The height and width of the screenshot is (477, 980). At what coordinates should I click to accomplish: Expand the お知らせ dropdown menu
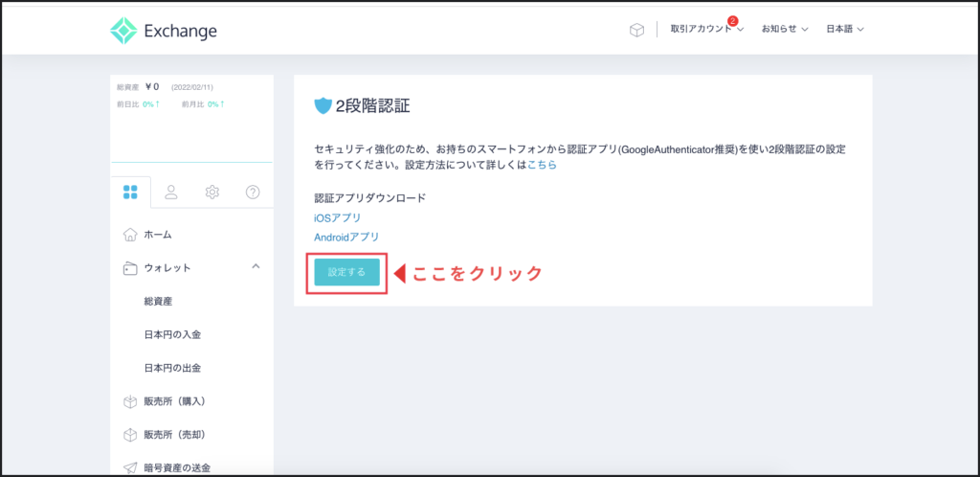(x=785, y=30)
